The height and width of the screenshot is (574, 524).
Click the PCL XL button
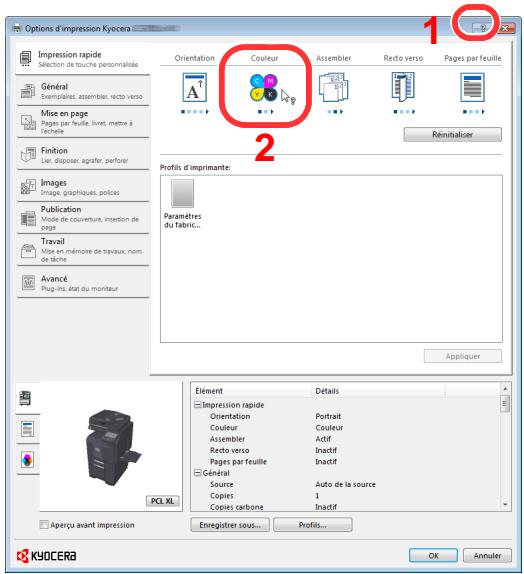(163, 501)
